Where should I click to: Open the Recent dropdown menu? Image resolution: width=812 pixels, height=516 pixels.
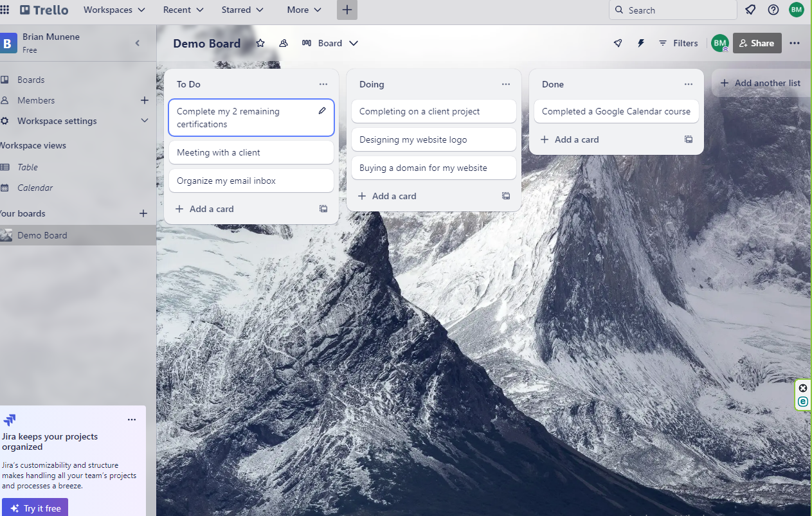pos(183,10)
